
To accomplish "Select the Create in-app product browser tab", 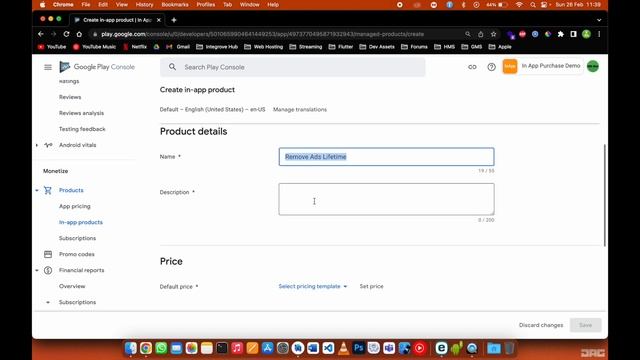I will pos(118,20).
